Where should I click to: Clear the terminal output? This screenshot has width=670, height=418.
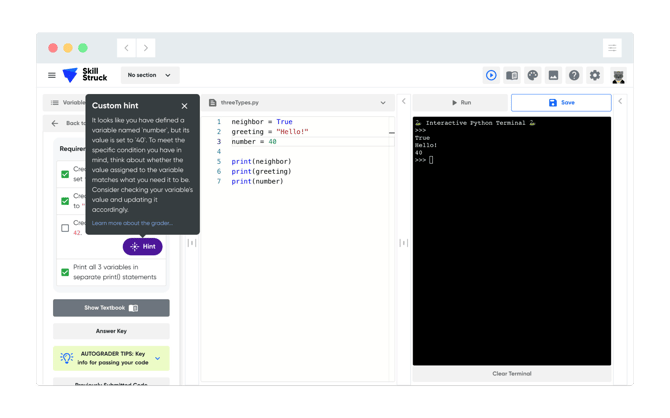click(511, 374)
